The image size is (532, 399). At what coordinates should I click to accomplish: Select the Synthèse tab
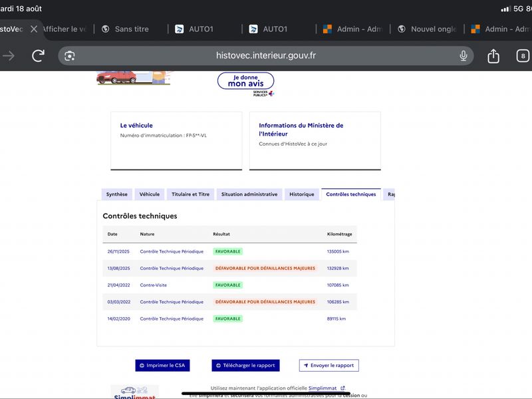point(117,194)
